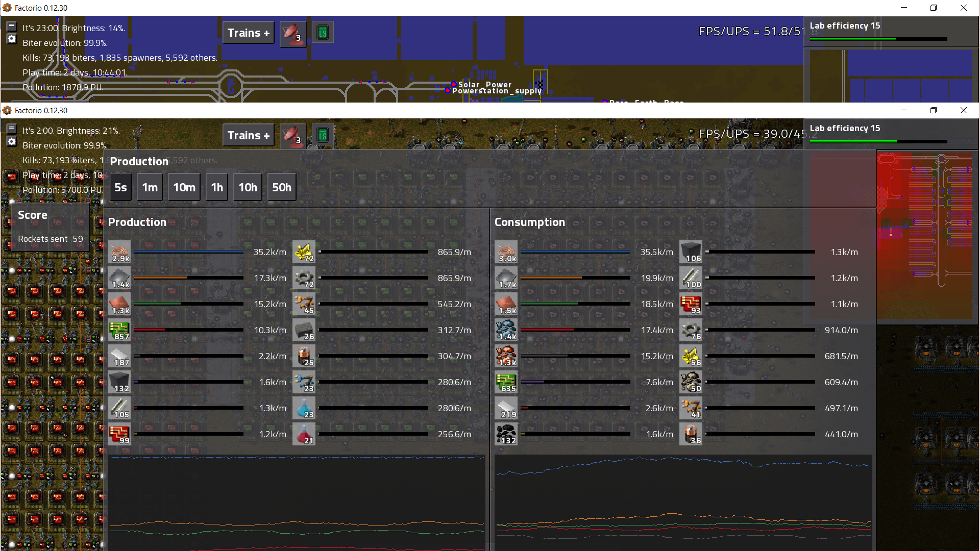Image resolution: width=980 pixels, height=551 pixels.
Task: Select the 1h time range
Action: pos(217,187)
